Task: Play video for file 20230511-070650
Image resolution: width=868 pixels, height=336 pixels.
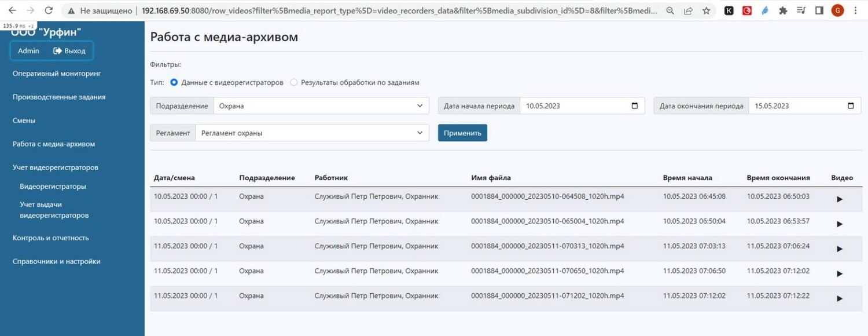Action: pyautogui.click(x=840, y=273)
